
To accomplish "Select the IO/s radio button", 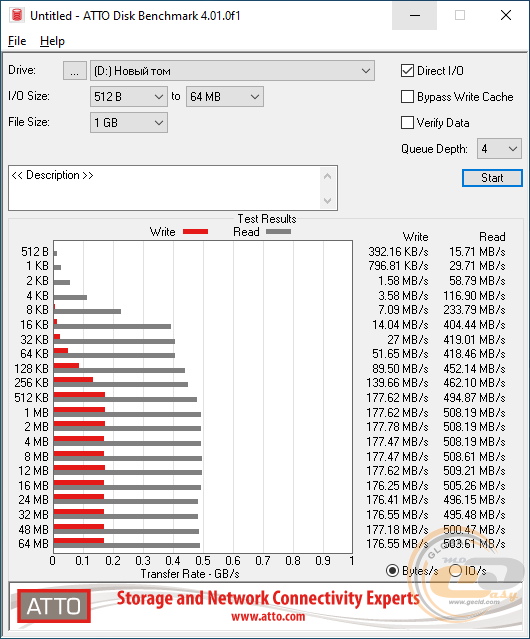I will pos(455,571).
